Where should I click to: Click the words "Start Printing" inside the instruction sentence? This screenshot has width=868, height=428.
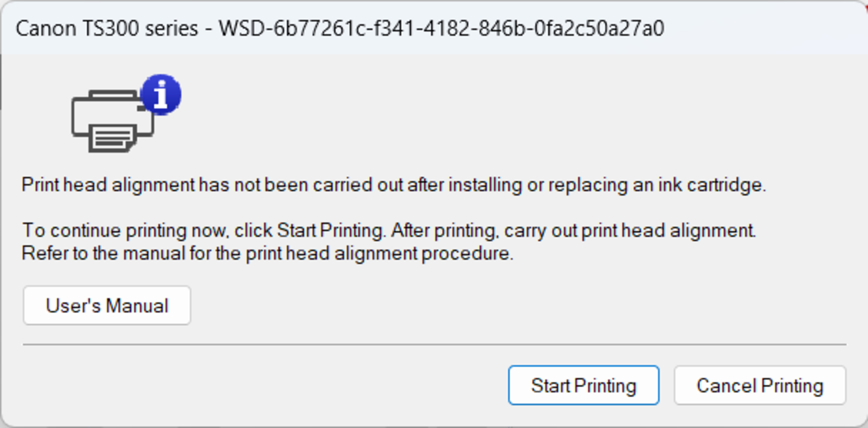[330, 231]
